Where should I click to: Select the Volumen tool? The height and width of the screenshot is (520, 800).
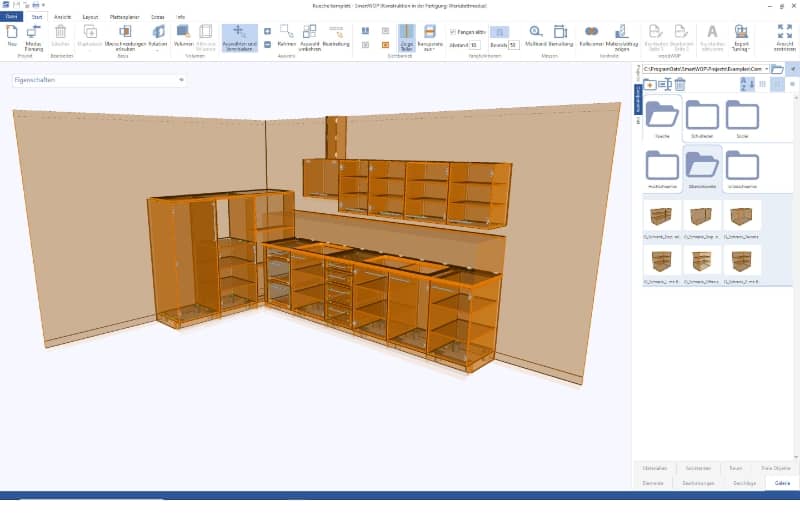click(x=183, y=36)
